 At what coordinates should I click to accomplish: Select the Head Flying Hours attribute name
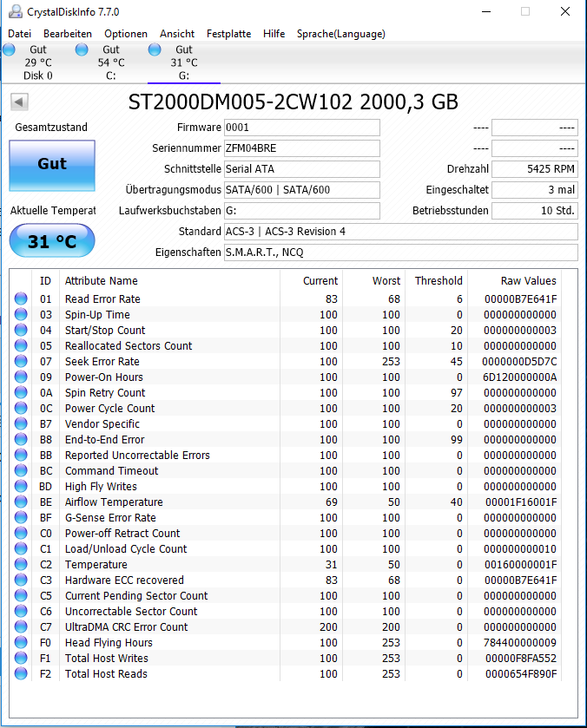[109, 643]
